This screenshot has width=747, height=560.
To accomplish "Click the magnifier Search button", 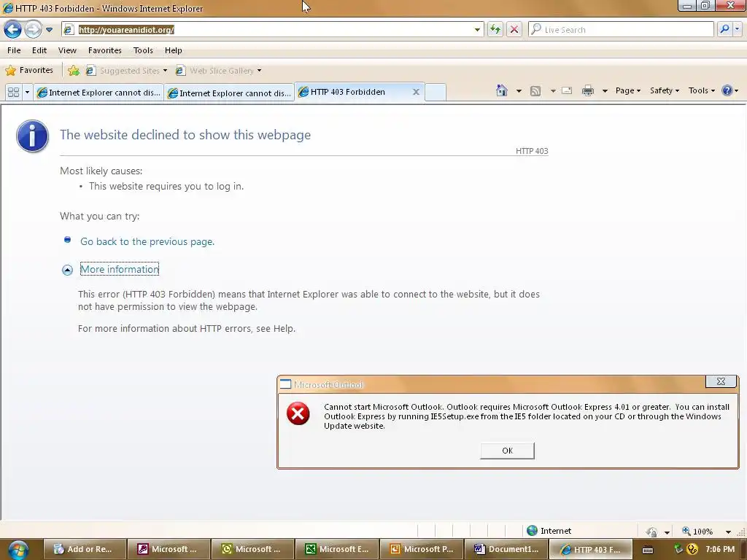I will coord(724,29).
